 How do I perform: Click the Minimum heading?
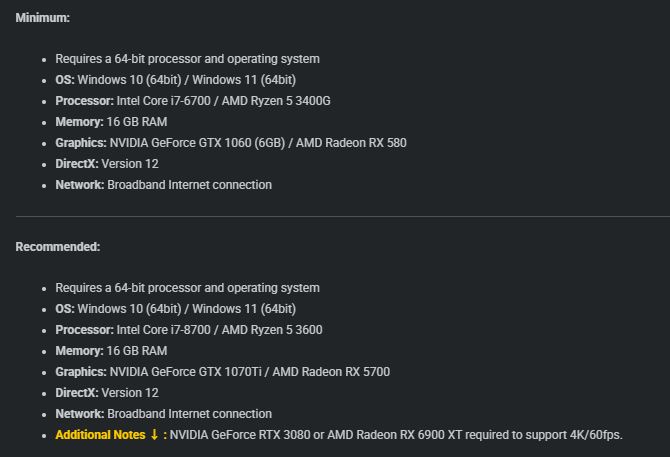[43, 18]
